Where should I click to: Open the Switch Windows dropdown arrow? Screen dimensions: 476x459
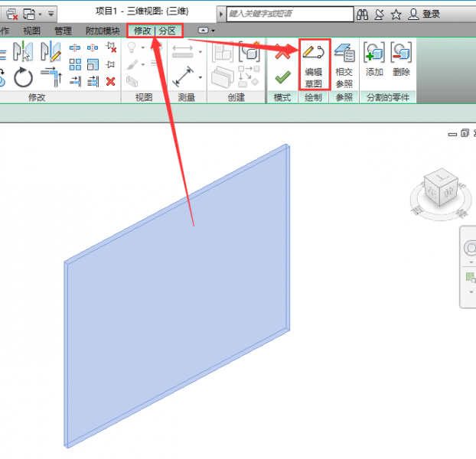(x=40, y=15)
